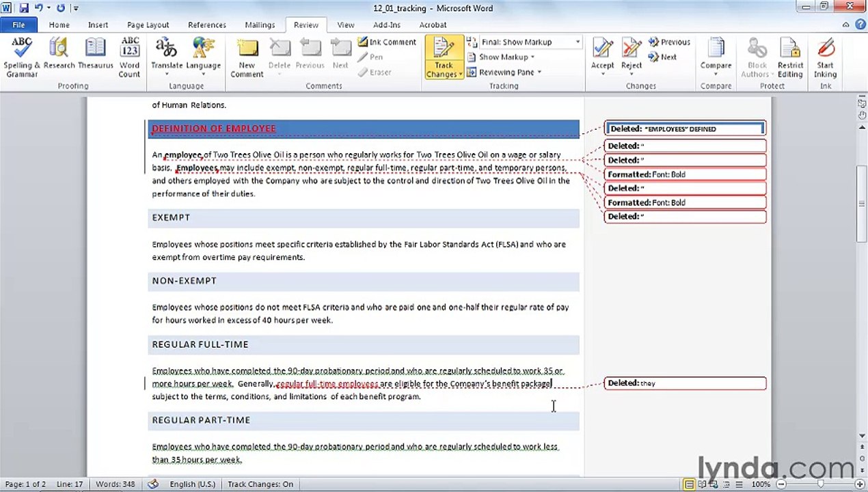Open Spelling & Grammar check
Screen dimensions: 868x492
22,57
